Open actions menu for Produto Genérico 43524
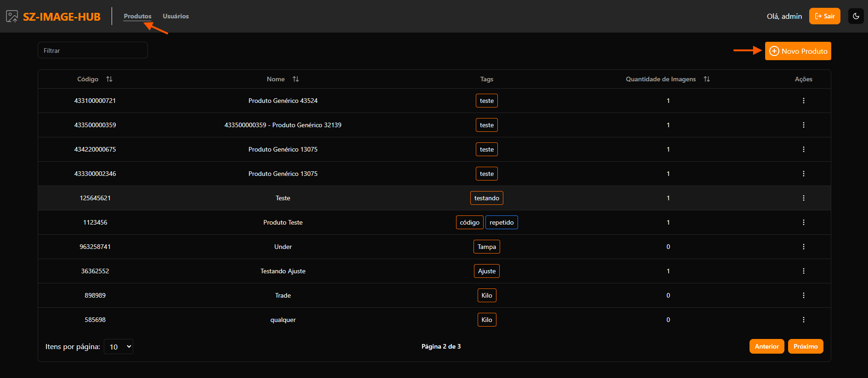The width and height of the screenshot is (868, 378). click(803, 101)
